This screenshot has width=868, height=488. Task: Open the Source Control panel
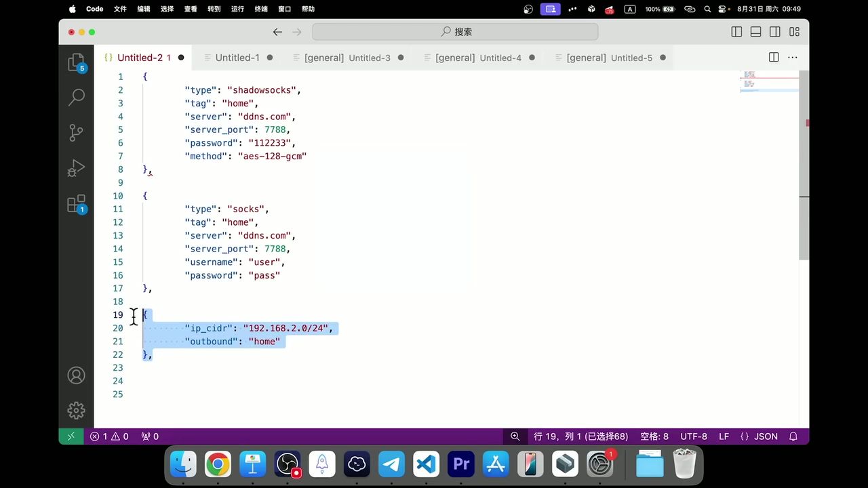76,133
